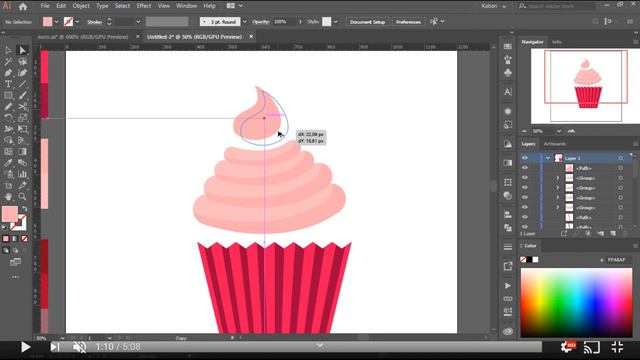Hide the first Group sublayer
The height and width of the screenshot is (360, 640).
pyautogui.click(x=525, y=178)
